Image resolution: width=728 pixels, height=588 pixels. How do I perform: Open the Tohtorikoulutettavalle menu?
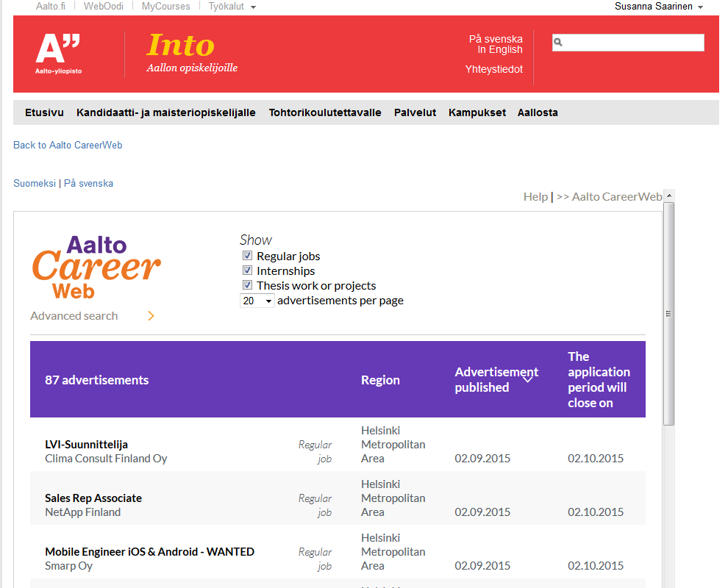[325, 112]
